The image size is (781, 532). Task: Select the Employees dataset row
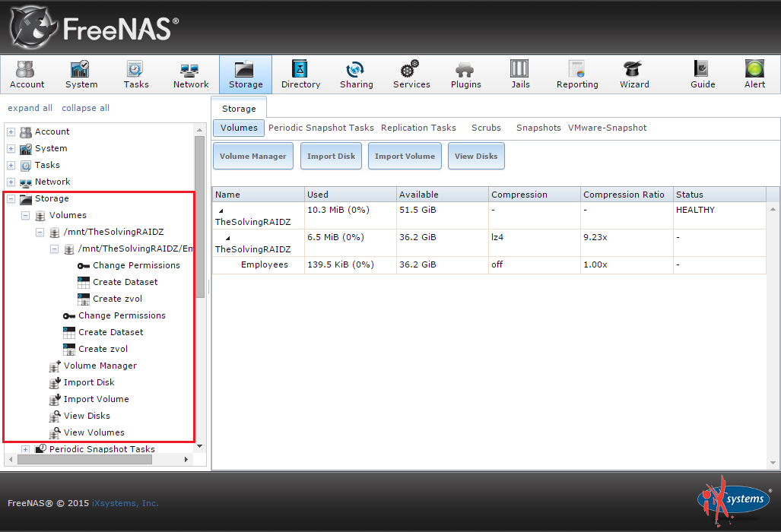coord(489,264)
